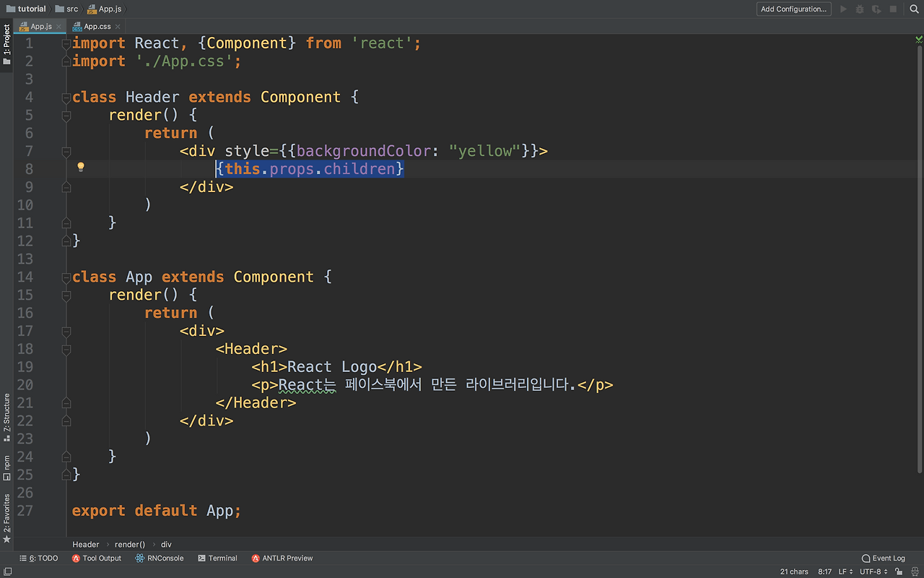The image size is (924, 578).
Task: Collapse the styled div fold marker on line 7
Action: click(x=66, y=151)
